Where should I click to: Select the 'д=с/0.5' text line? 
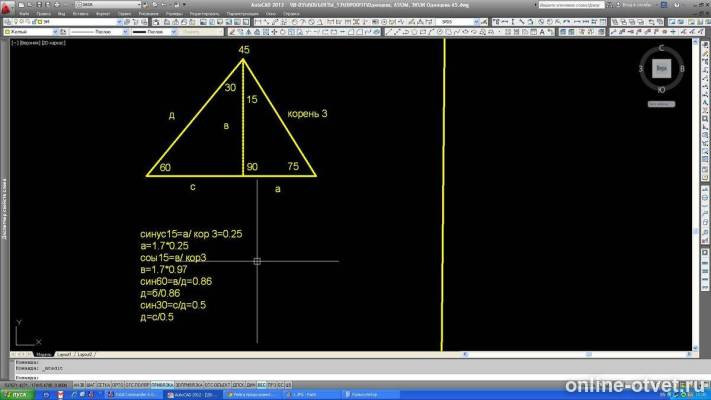coord(157,317)
